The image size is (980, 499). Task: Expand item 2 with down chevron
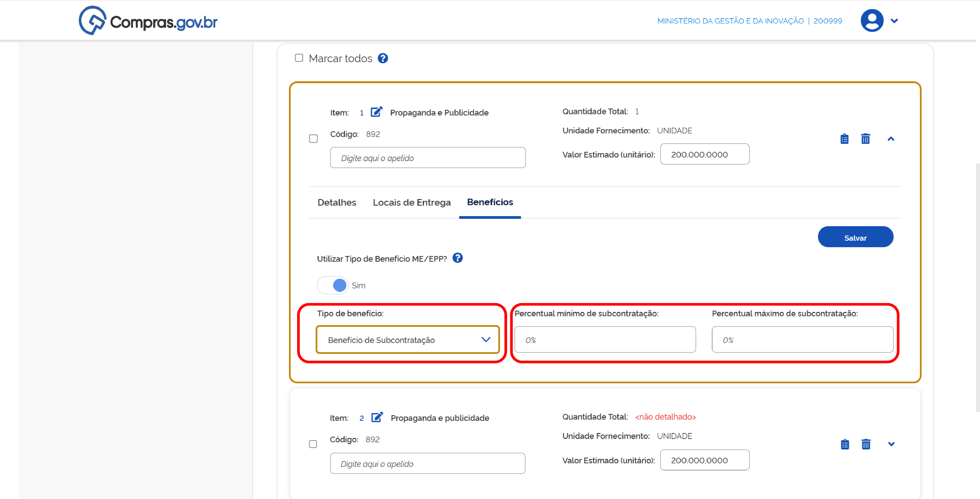pos(891,444)
